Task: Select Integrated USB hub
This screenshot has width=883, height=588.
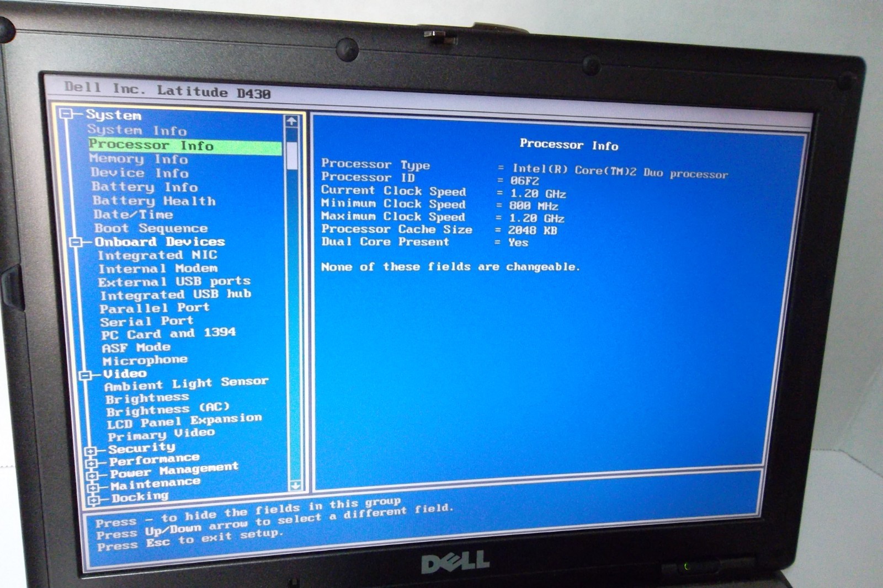Action: tap(175, 295)
